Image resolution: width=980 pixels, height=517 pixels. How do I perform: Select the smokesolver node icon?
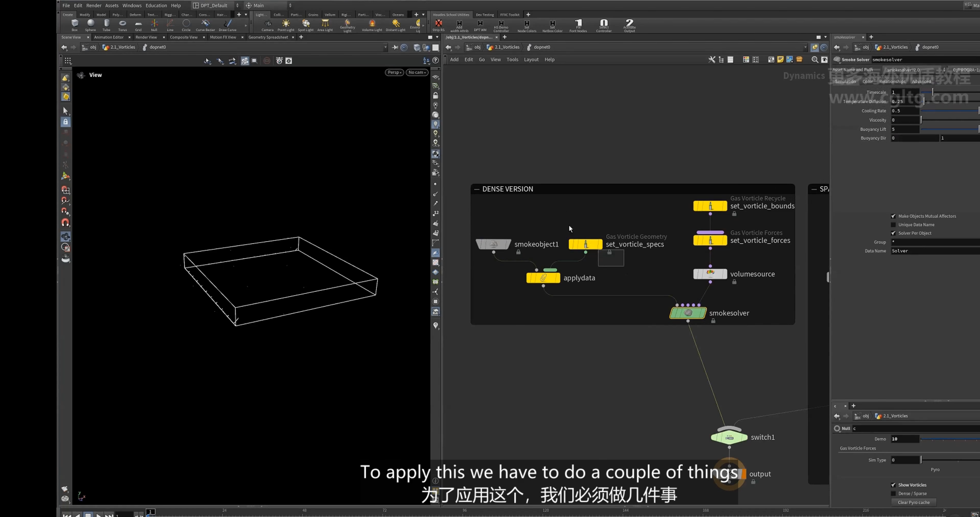coord(688,313)
